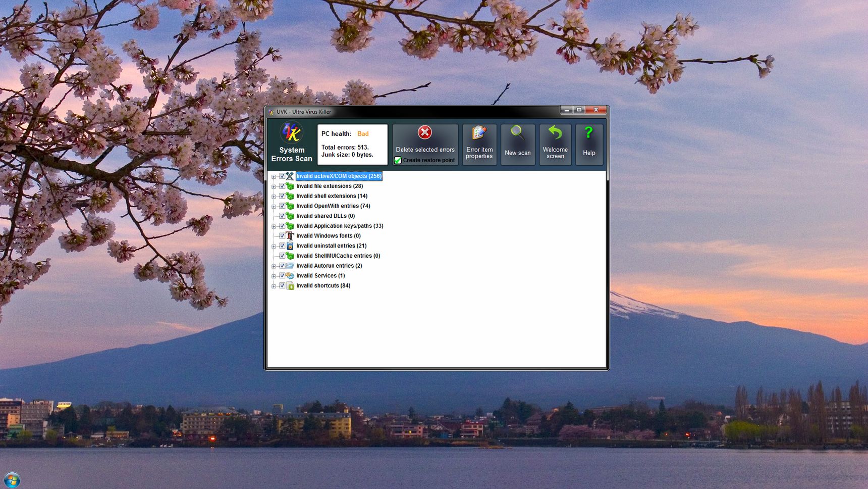Click the 'UVK - Ultra Virus Killer' window title
This screenshot has height=489, width=868.
tap(304, 112)
